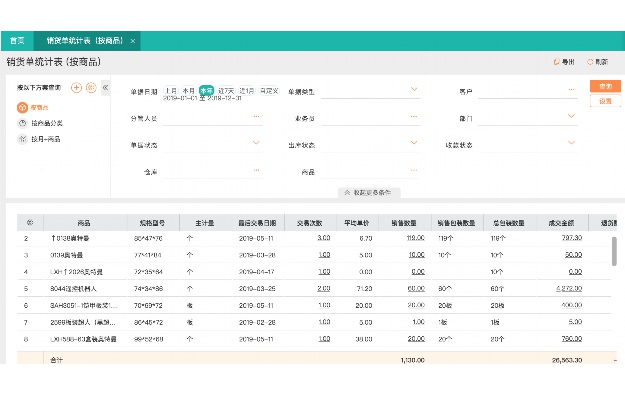Click the date range text below 单据日期 options
This screenshot has height=395, width=625.
[202, 98]
